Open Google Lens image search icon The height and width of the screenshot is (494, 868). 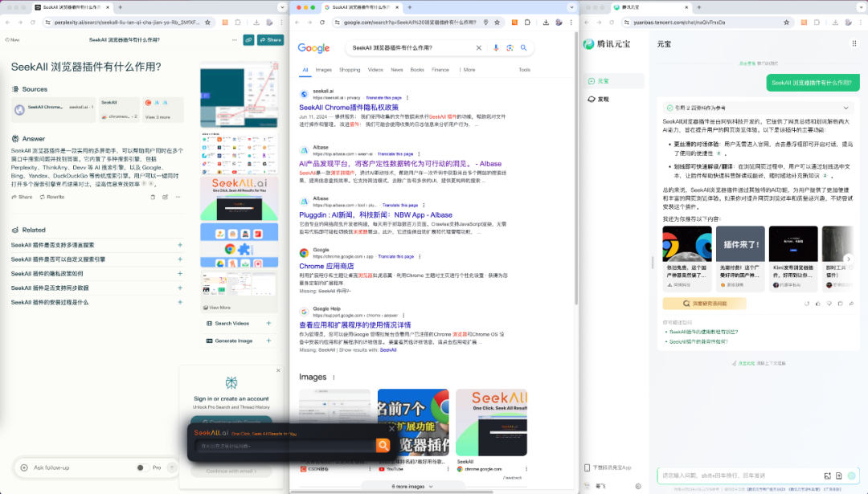510,48
